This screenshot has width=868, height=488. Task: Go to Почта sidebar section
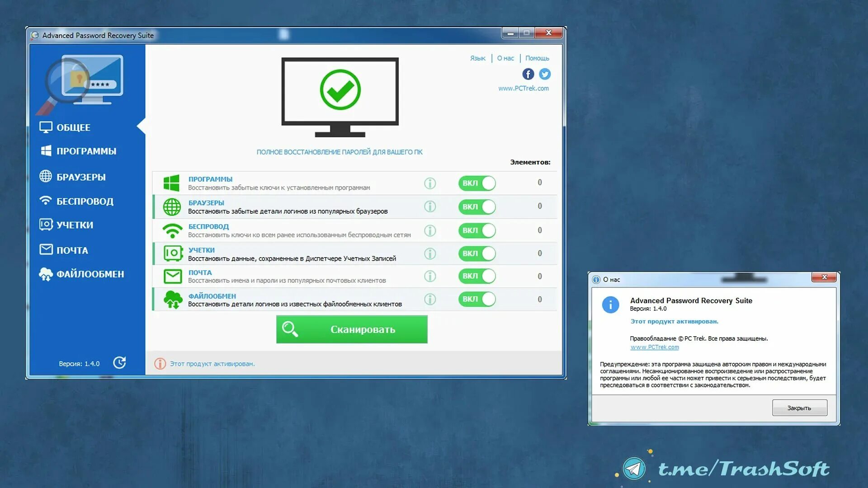point(71,250)
